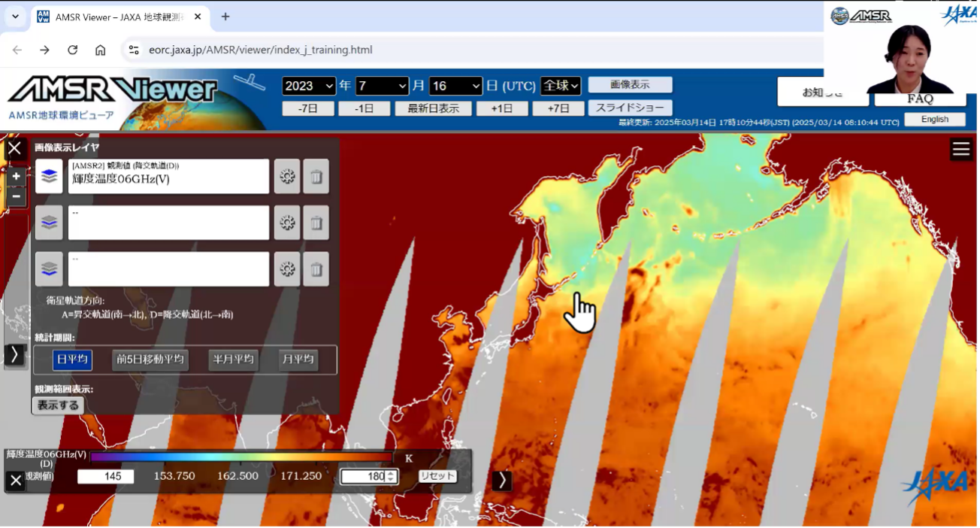
Task: Open a new browser tab
Action: (225, 17)
